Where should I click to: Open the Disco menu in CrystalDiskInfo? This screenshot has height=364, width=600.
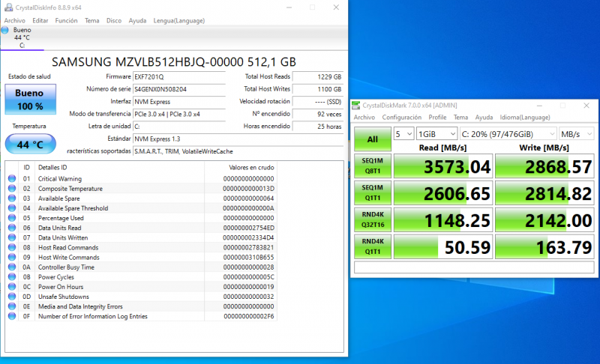click(113, 20)
